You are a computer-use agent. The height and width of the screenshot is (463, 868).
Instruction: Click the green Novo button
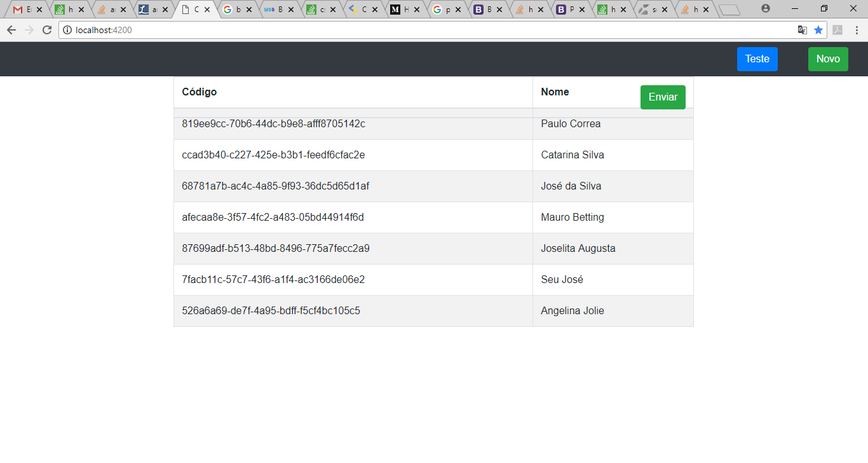[x=828, y=59]
